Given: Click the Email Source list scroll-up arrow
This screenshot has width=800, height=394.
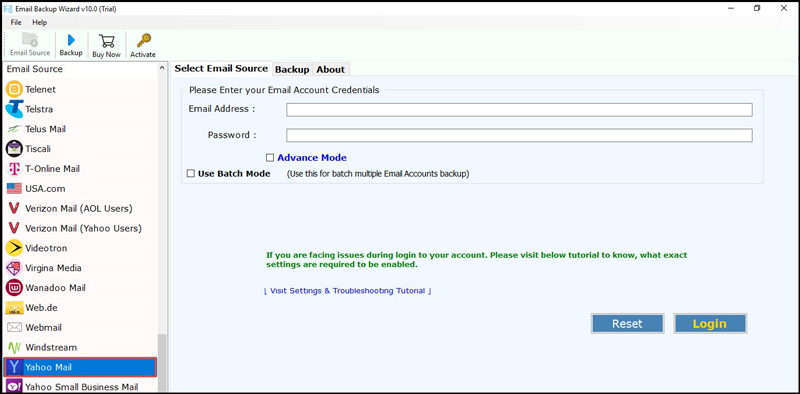Looking at the screenshot, I should pyautogui.click(x=162, y=68).
